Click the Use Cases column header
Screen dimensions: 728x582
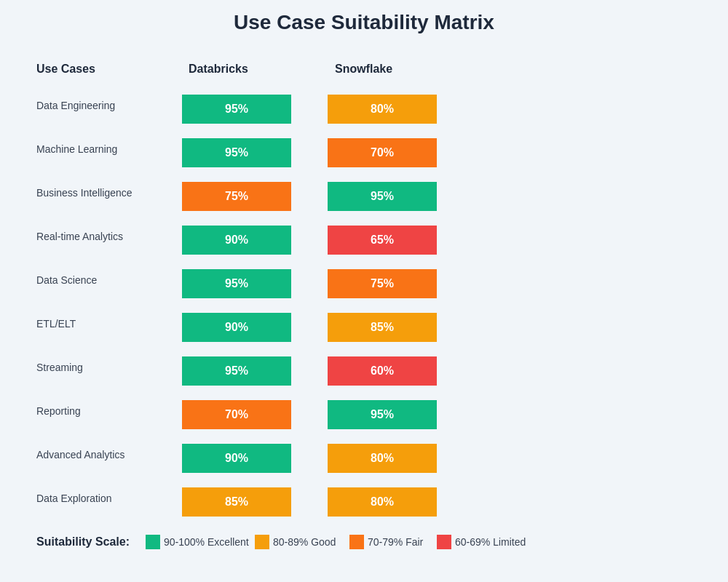[x=66, y=69]
